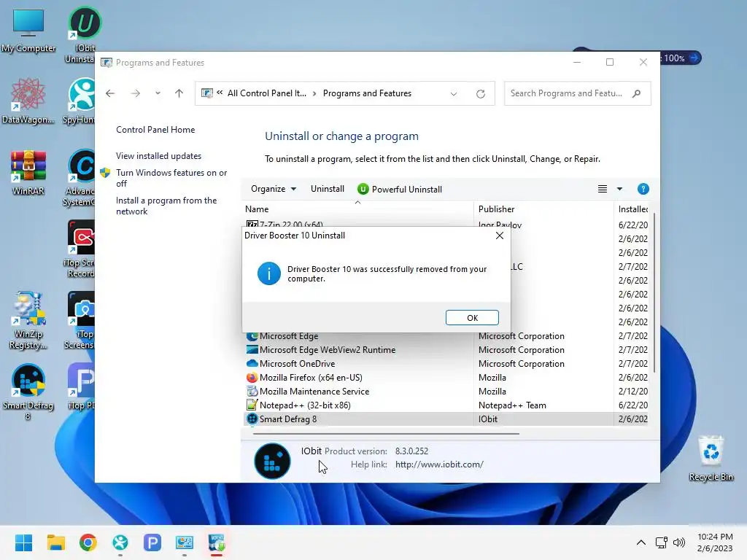
Task: Click the search magnifier icon
Action: tap(636, 93)
